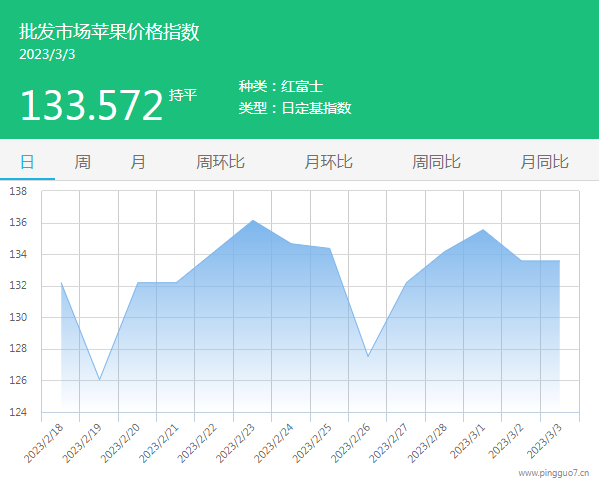Click the 持平 status label

click(183, 95)
